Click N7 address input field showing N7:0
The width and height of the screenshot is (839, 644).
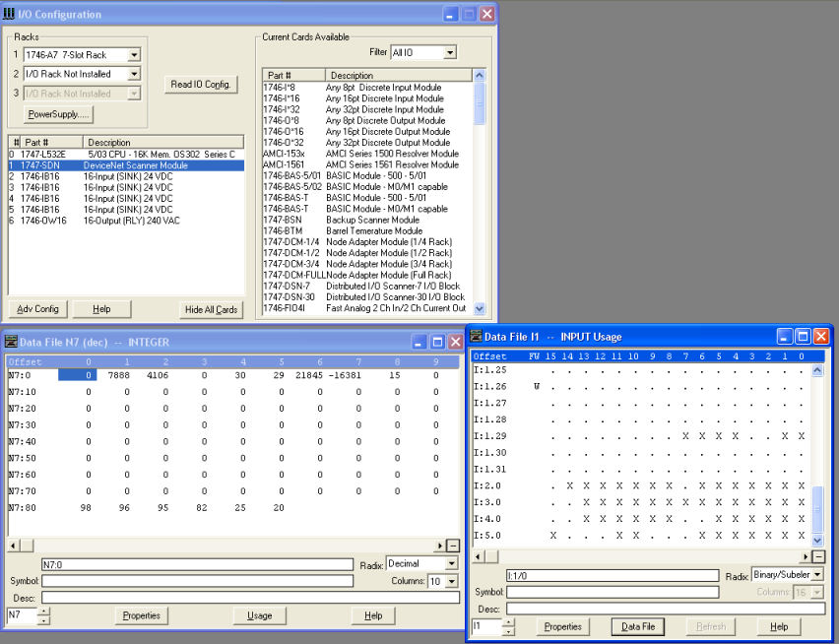click(x=198, y=564)
